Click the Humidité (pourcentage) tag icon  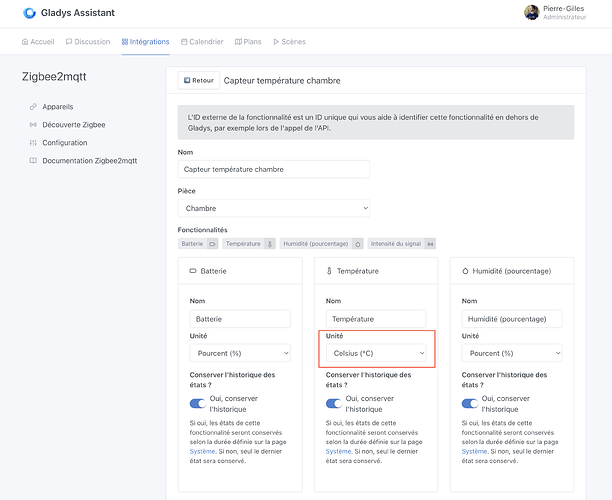(x=358, y=243)
